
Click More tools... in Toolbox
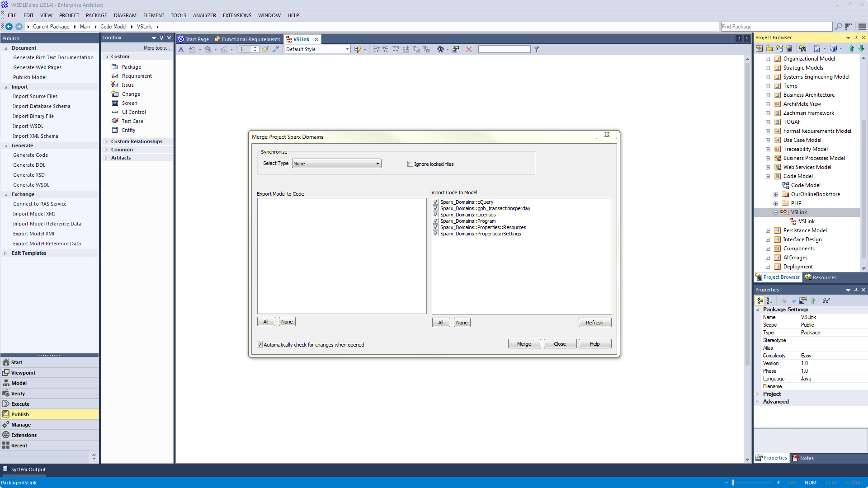[x=157, y=48]
